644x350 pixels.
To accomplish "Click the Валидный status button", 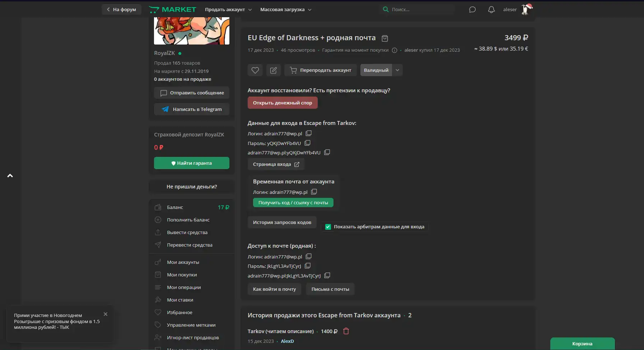I will [376, 70].
